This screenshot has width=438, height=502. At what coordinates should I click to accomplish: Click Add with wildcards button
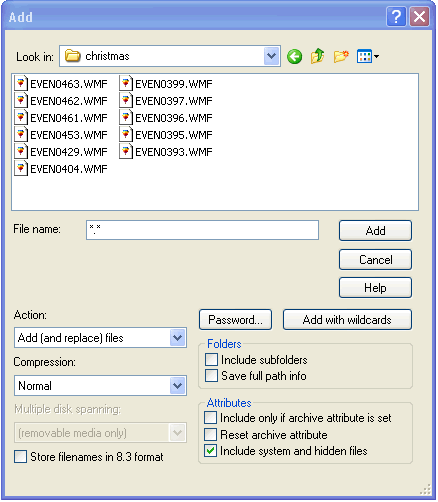tap(347, 320)
